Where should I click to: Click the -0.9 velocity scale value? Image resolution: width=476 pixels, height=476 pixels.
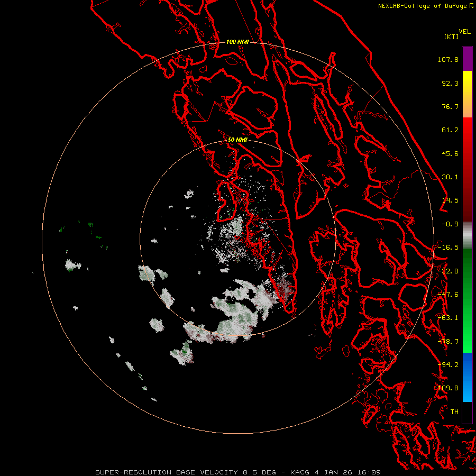pyautogui.click(x=450, y=224)
